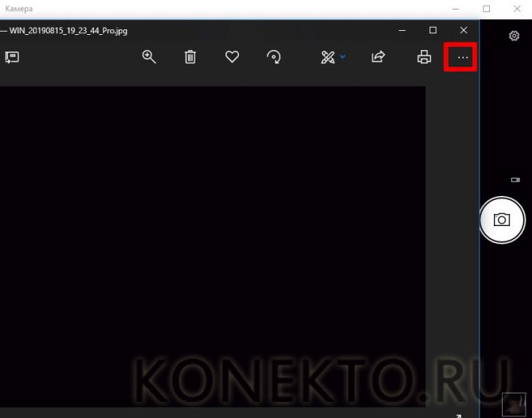Zoom into the photo with magnifier
Image resolution: width=532 pixels, height=418 pixels.
coord(149,56)
